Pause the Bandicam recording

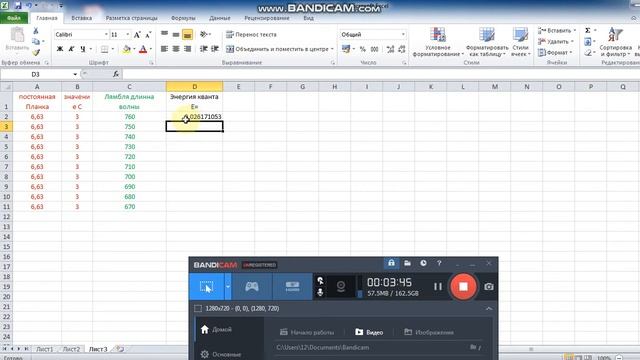pyautogui.click(x=438, y=287)
